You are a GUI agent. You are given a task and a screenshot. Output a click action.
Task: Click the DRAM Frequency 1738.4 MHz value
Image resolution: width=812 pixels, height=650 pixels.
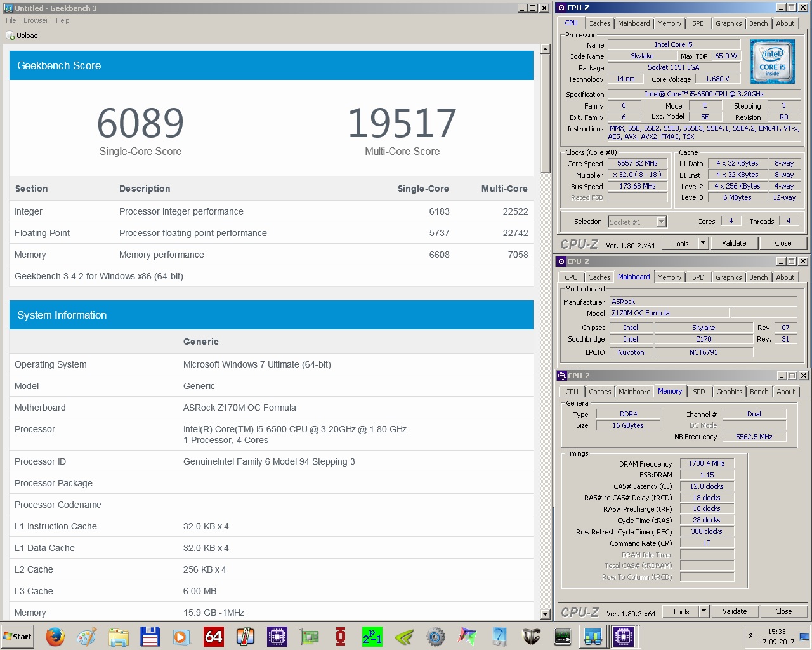707,463
